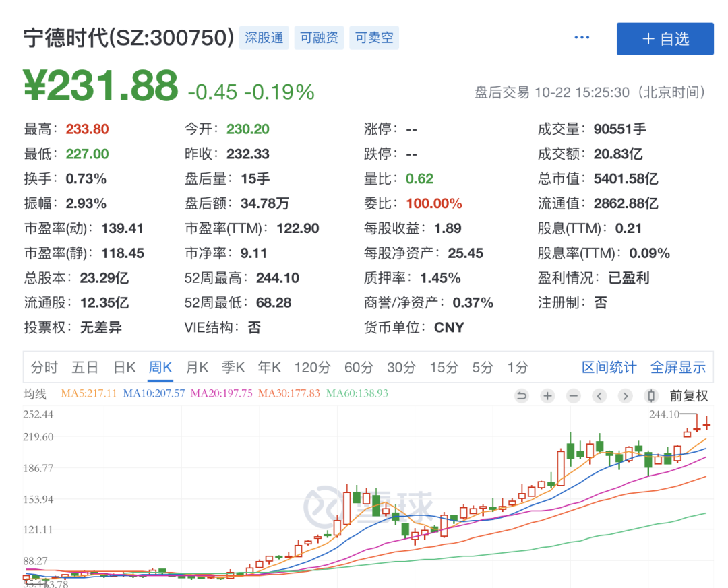Click the 股息率(TTM) value 0.09%

[x=650, y=253]
